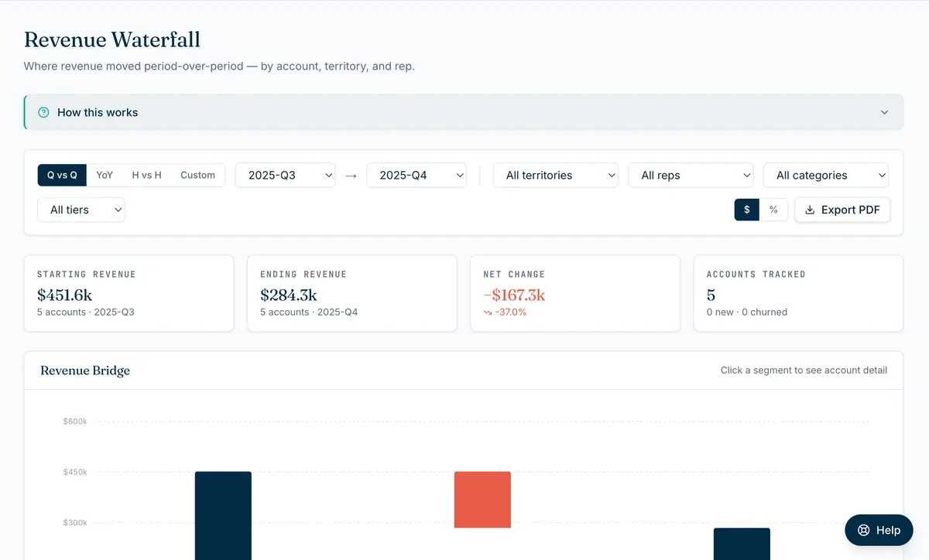
Task: Open the All reps filter
Action: click(x=691, y=175)
